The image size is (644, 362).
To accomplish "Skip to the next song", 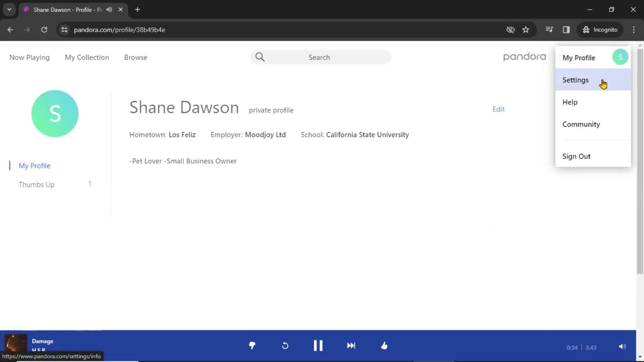I will tap(351, 346).
